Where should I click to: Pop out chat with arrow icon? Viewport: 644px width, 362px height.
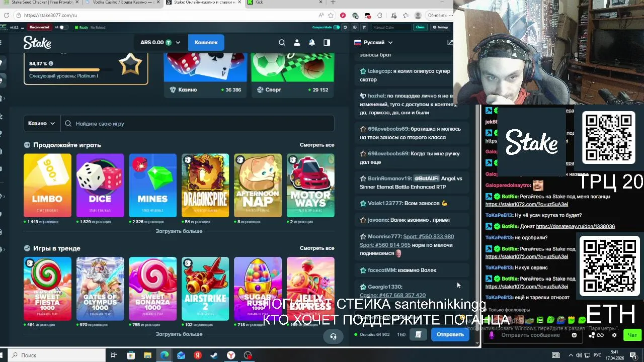[x=450, y=43]
